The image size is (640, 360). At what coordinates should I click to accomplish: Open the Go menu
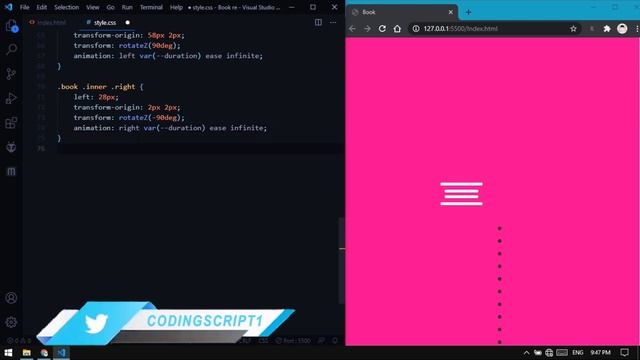(x=110, y=7)
